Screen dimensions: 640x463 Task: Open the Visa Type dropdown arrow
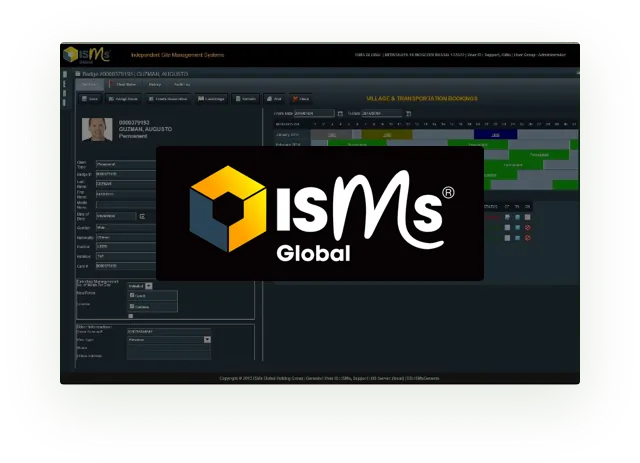207,340
